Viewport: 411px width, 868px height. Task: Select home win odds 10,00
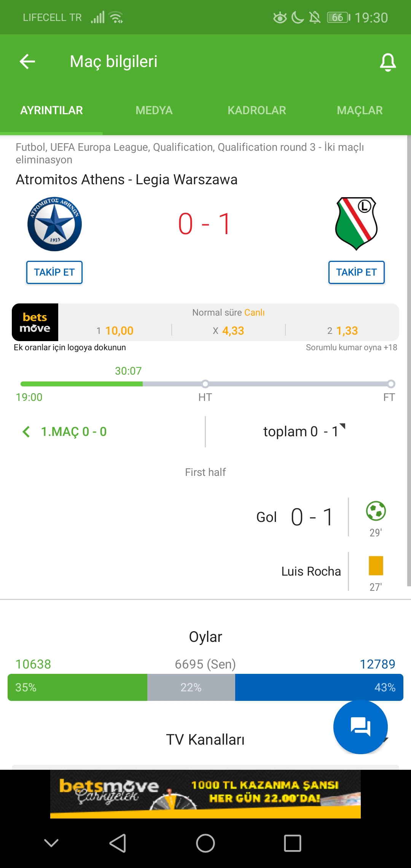(x=115, y=330)
